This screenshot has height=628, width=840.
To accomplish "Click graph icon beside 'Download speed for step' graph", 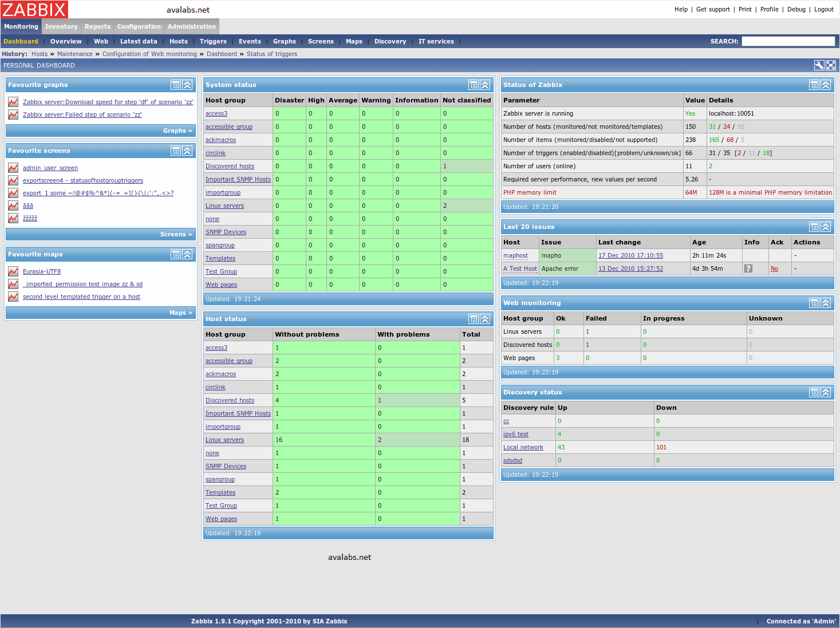I will point(13,102).
